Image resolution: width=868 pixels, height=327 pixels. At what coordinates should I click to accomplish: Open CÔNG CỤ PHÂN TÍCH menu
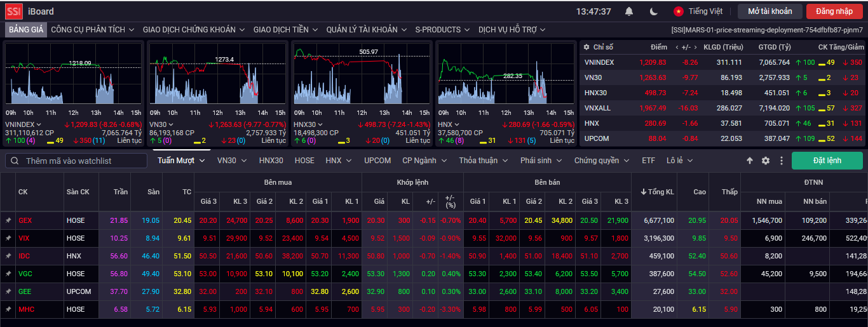click(93, 30)
